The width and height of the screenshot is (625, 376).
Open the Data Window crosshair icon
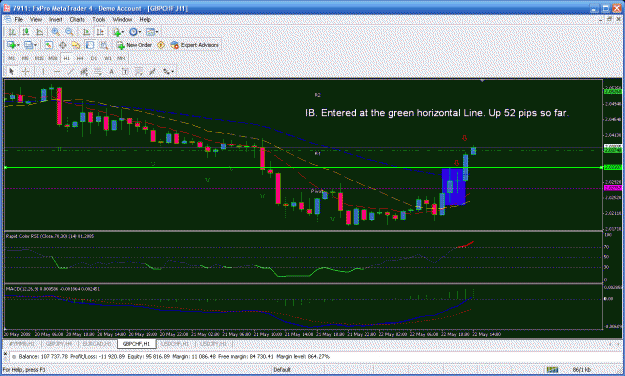63,45
